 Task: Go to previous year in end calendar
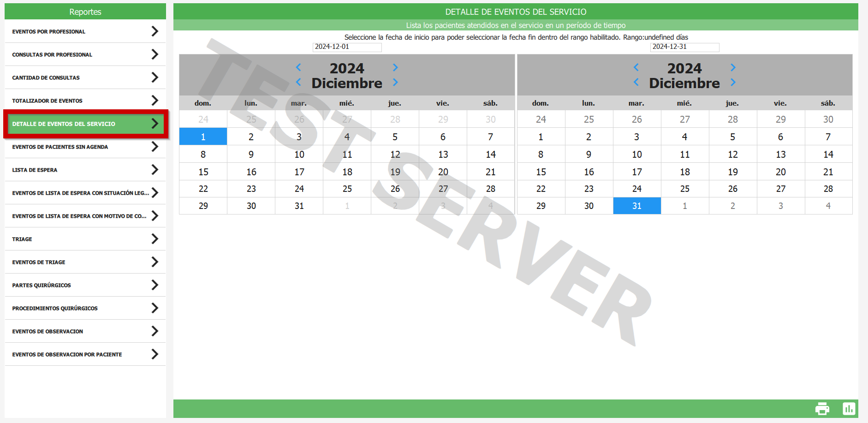(636, 67)
